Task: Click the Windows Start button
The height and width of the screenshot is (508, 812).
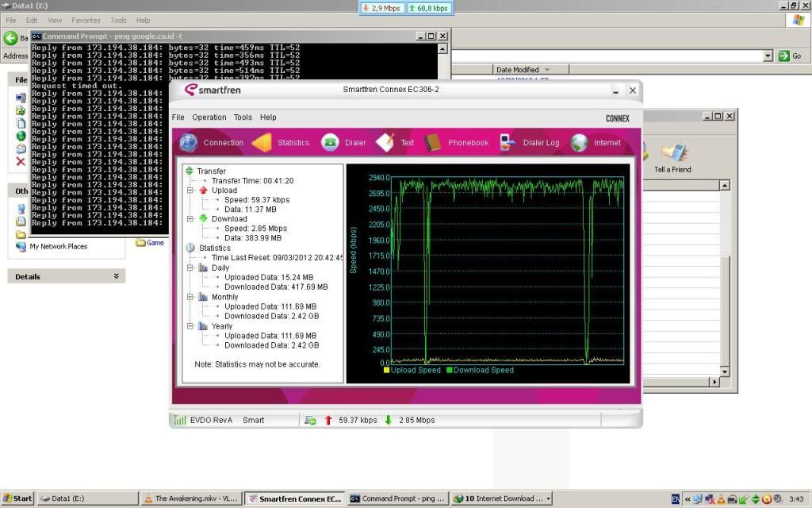Action: point(17,498)
